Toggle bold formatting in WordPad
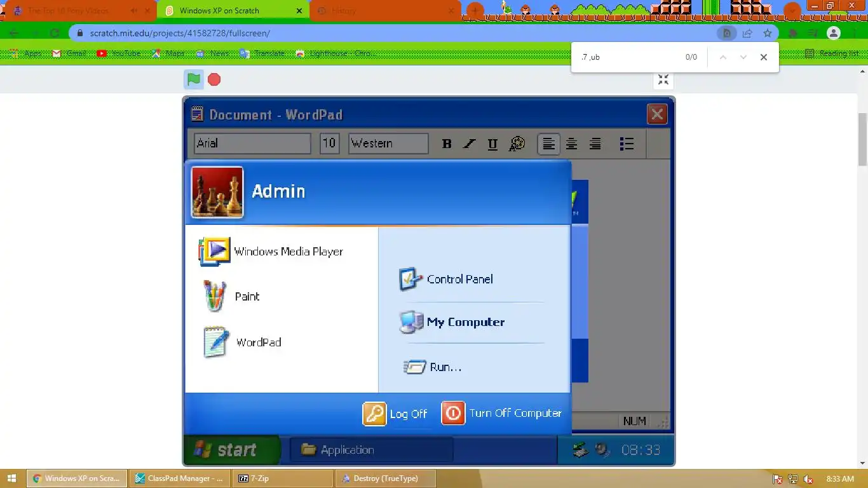 click(447, 144)
